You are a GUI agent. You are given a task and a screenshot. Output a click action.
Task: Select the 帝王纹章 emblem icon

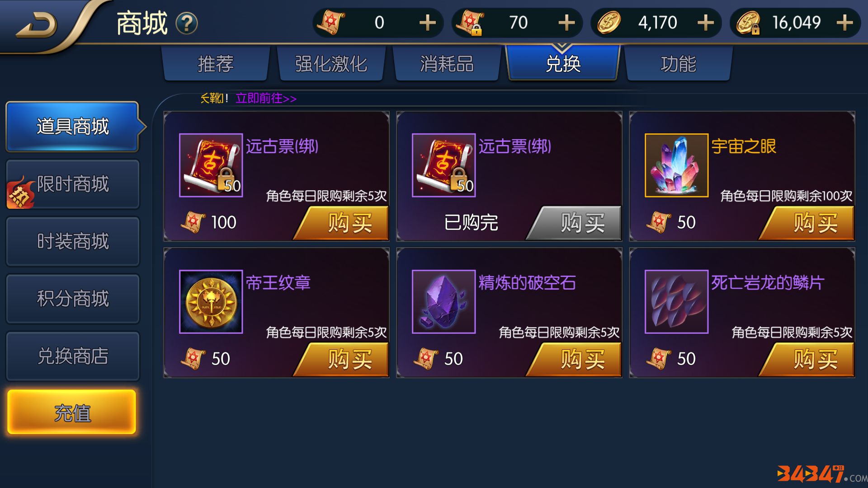[211, 302]
